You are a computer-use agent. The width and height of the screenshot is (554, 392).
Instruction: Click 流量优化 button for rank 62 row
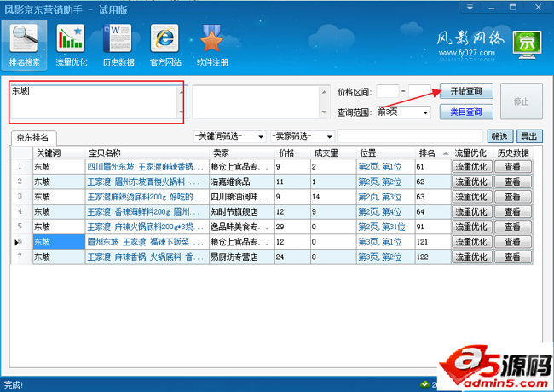471,182
